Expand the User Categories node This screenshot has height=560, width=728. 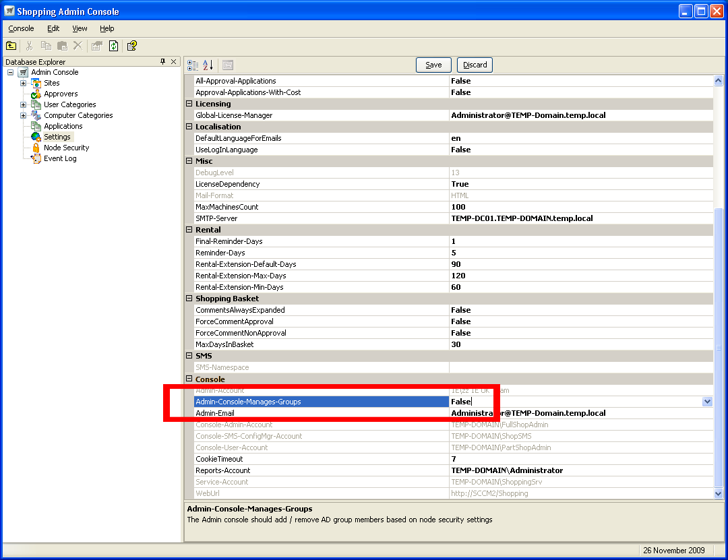pos(23,104)
